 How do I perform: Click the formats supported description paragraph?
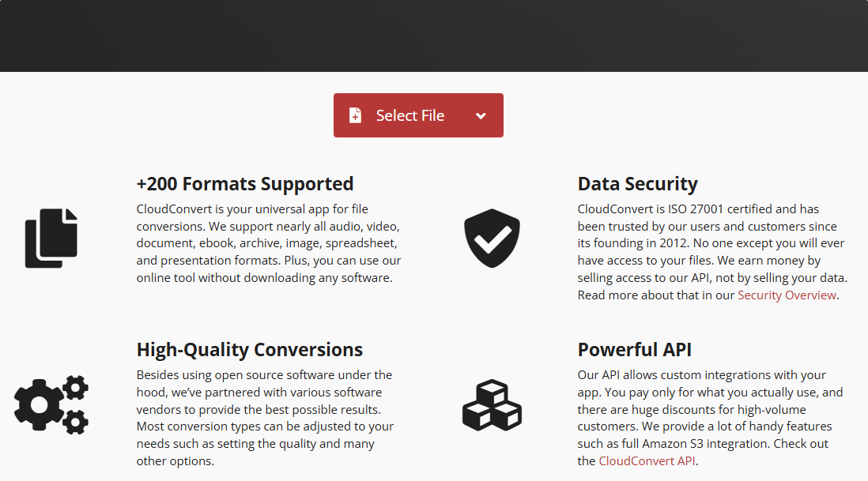269,243
